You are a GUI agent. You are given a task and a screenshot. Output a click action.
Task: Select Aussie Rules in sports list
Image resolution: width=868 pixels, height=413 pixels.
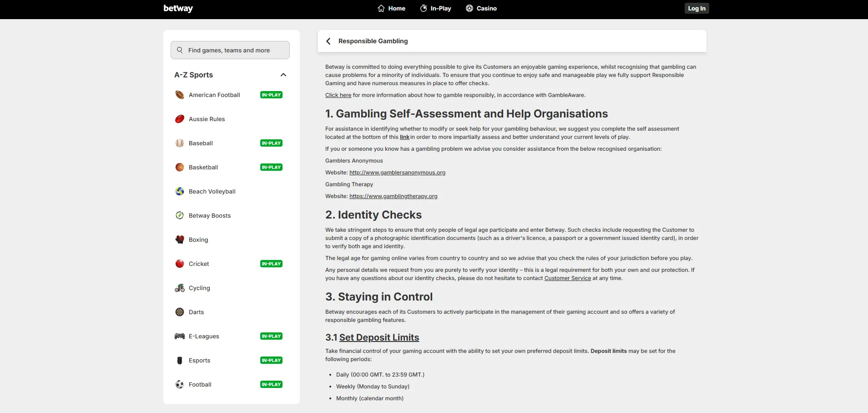(x=207, y=119)
